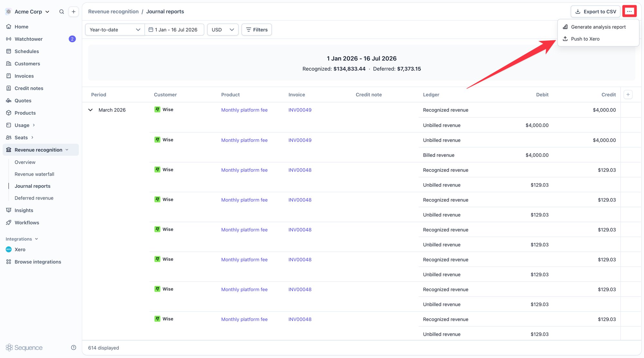Click the Watchtower notification badge showing 2
Image resolution: width=644 pixels, height=358 pixels.
(x=72, y=39)
